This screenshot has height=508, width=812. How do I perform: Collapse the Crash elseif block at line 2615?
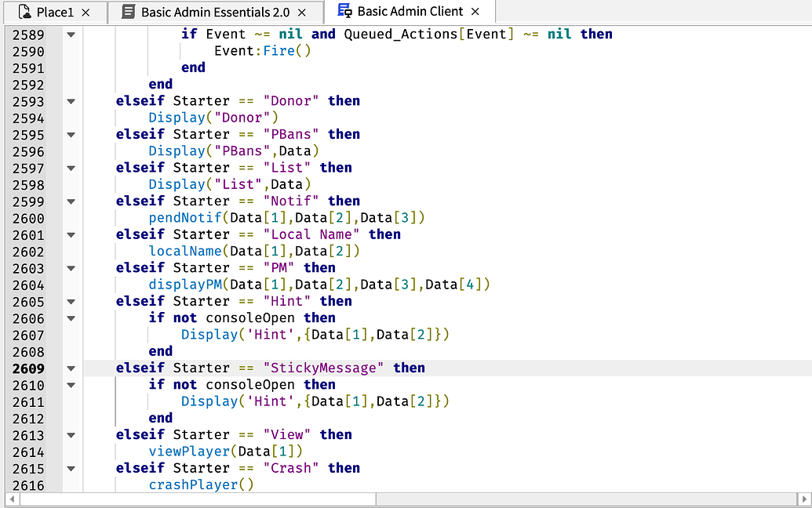pyautogui.click(x=70, y=468)
